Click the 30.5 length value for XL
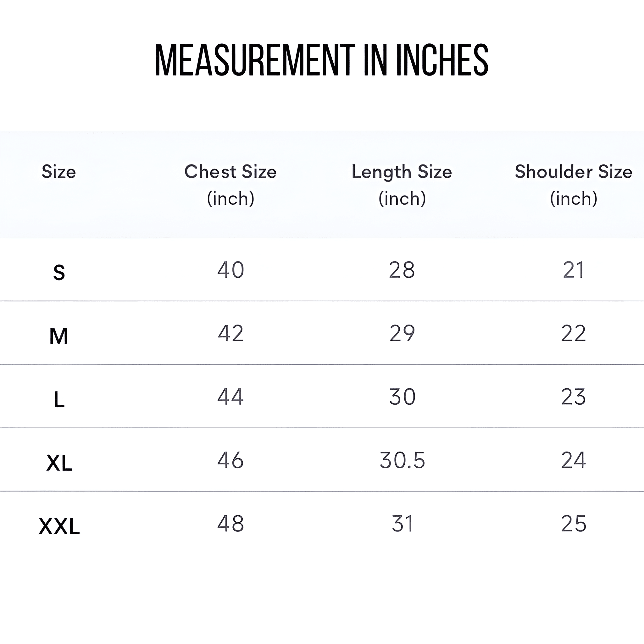The height and width of the screenshot is (644, 644). tap(402, 460)
